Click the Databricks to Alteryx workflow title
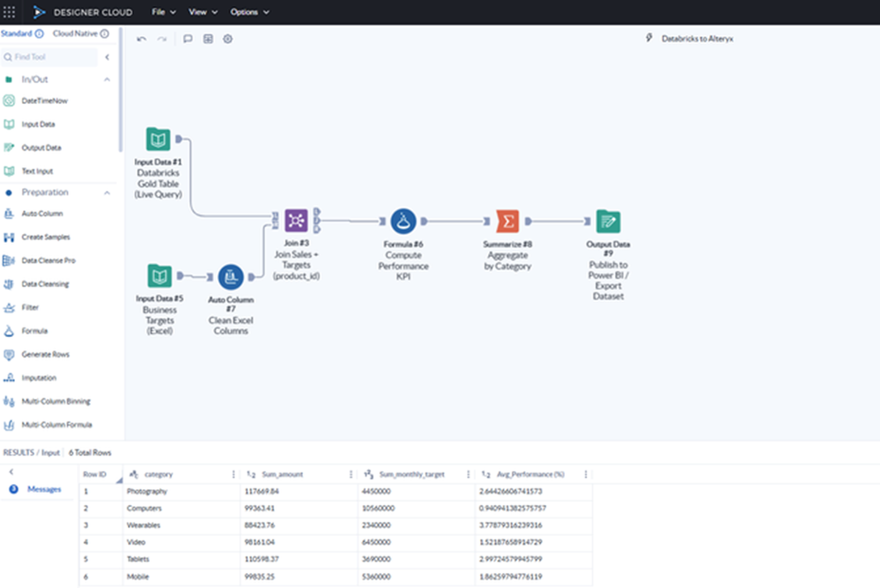Image resolution: width=880 pixels, height=588 pixels. (x=697, y=39)
